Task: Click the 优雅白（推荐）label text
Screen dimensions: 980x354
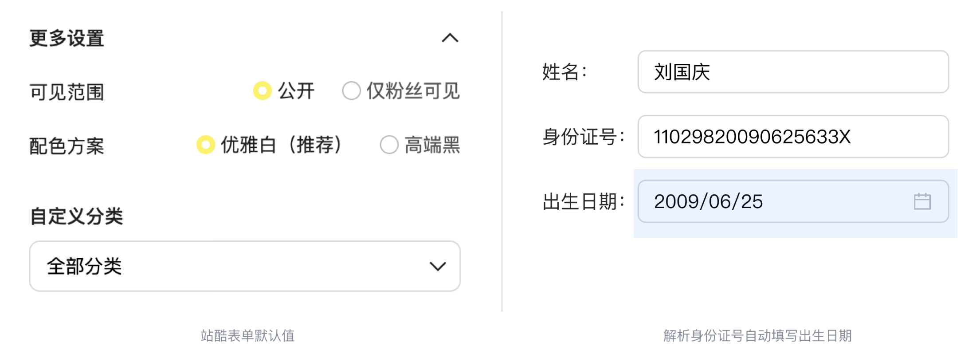Action: pyautogui.click(x=282, y=145)
